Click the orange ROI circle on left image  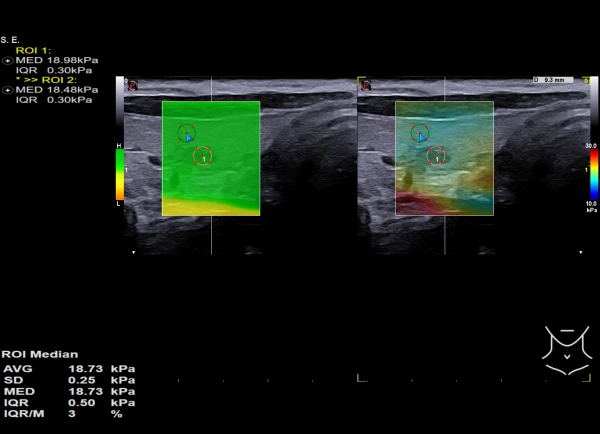(x=203, y=155)
